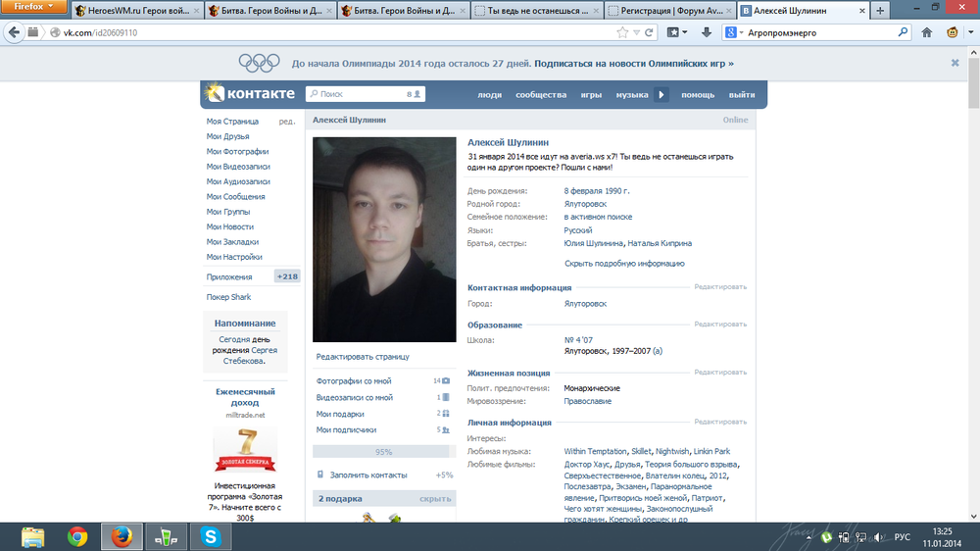Viewport: 980px width, 551px height.
Task: Close the Olympics countdown banner
Action: pyautogui.click(x=955, y=63)
